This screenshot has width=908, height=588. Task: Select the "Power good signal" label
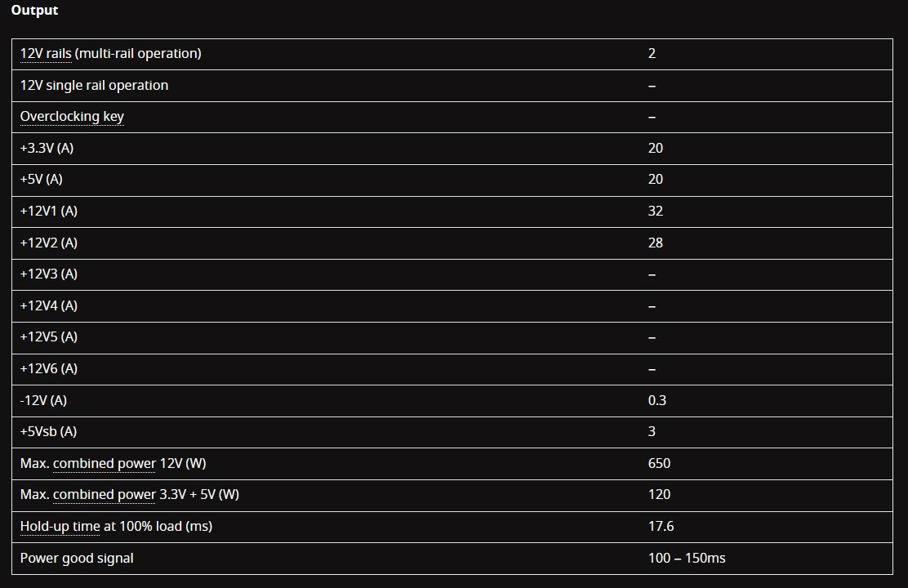[77, 559]
